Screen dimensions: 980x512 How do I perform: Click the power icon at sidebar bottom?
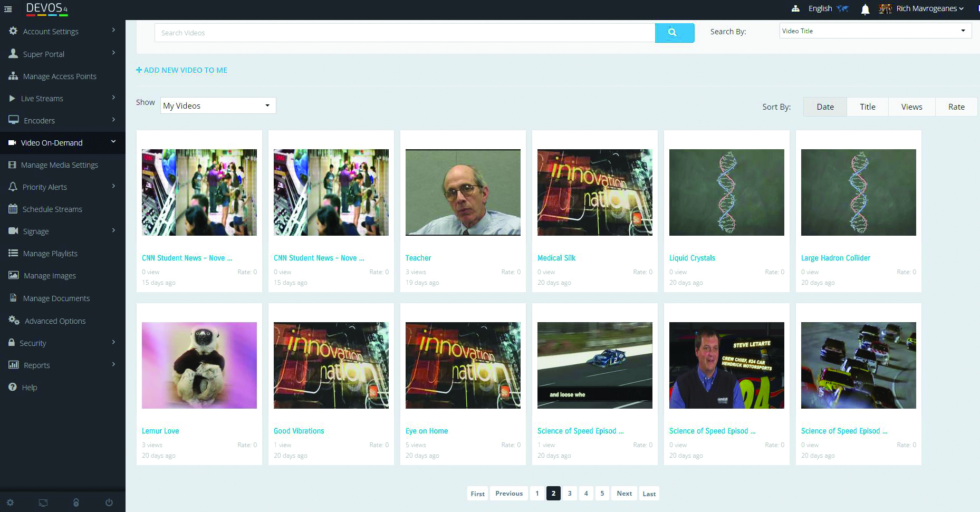tap(109, 503)
